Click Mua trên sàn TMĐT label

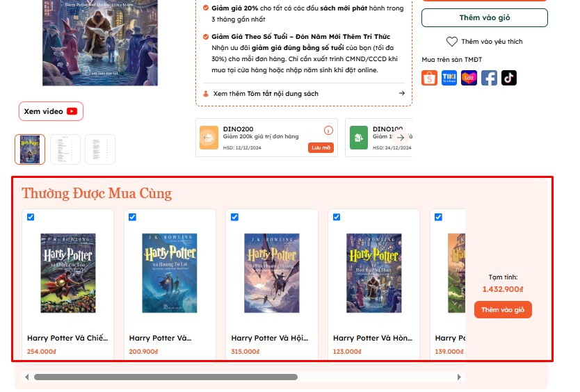451,60
